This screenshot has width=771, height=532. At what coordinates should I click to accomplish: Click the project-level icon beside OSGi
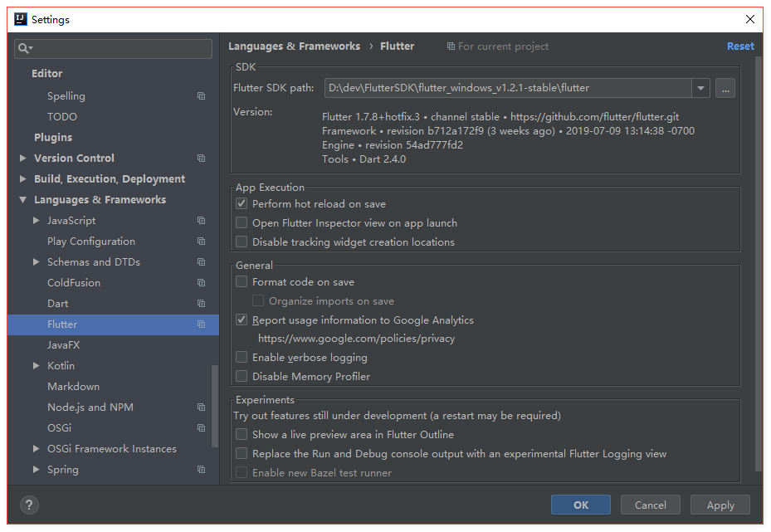[x=201, y=427]
